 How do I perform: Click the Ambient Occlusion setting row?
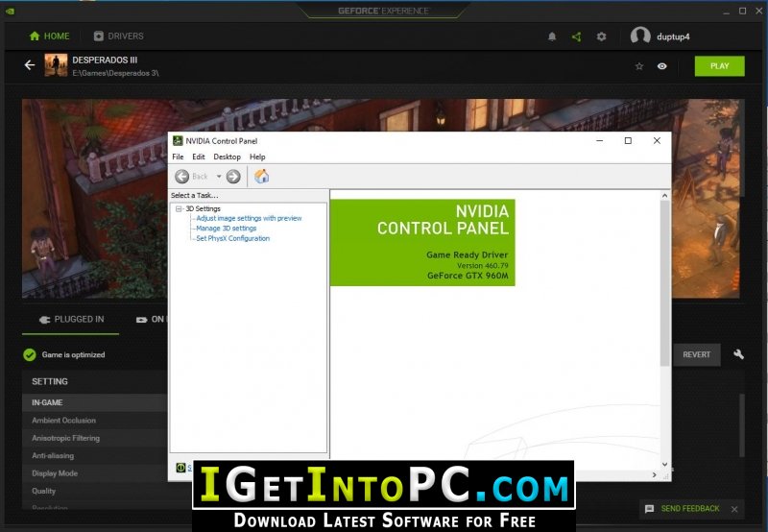[94, 421]
